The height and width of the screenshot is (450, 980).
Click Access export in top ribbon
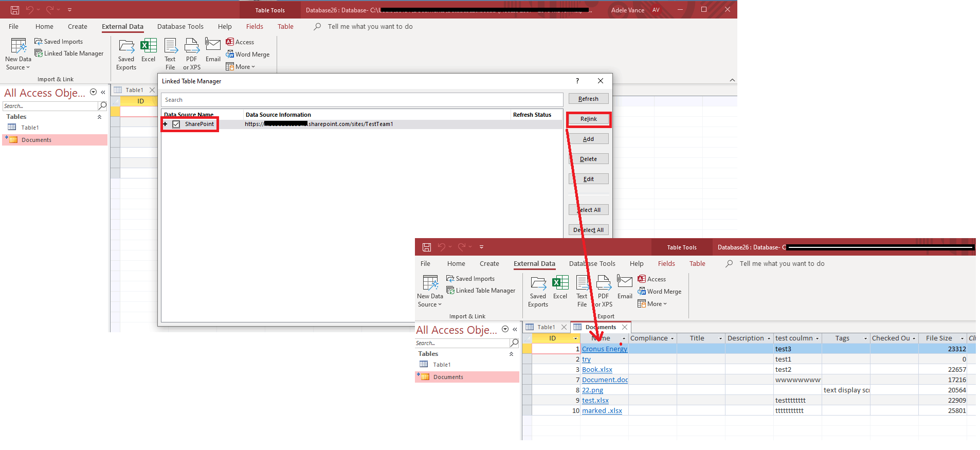(x=240, y=42)
